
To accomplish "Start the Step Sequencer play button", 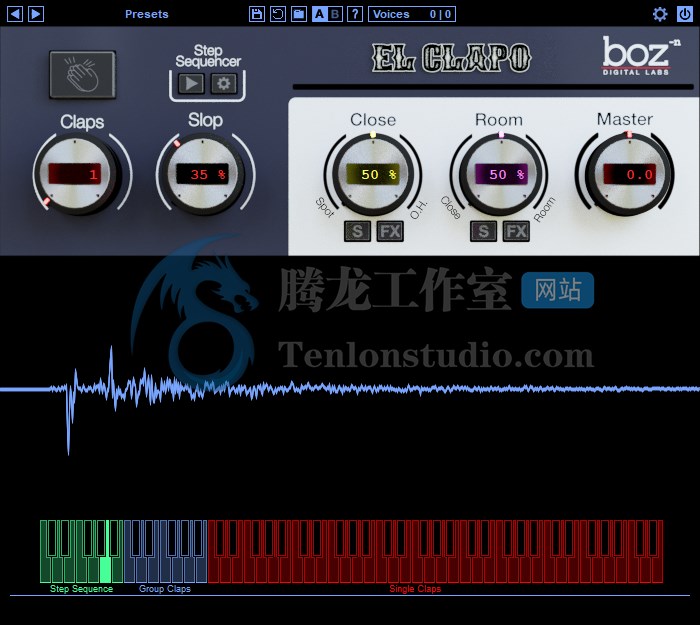I will click(x=191, y=83).
